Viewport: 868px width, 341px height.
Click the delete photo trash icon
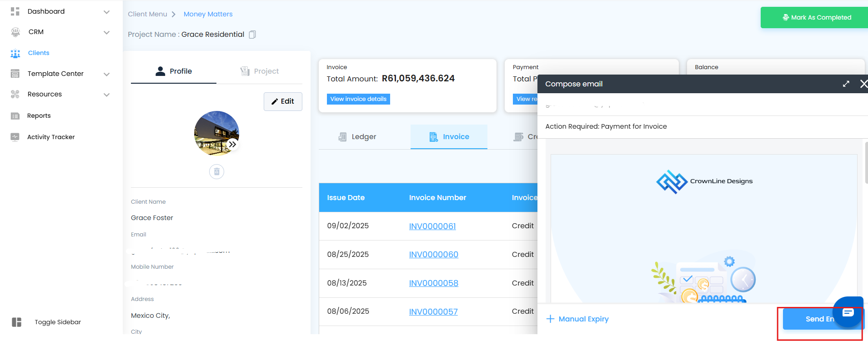(x=216, y=171)
